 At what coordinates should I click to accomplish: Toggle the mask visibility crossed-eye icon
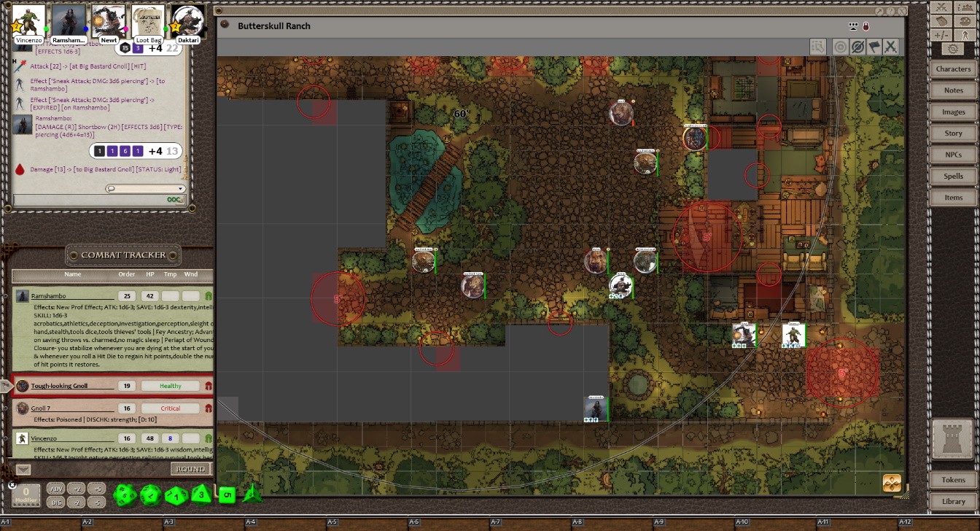pyautogui.click(x=857, y=47)
